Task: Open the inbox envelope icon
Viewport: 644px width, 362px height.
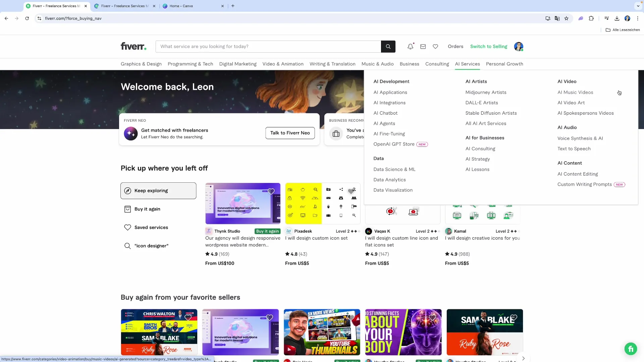Action: click(423, 46)
